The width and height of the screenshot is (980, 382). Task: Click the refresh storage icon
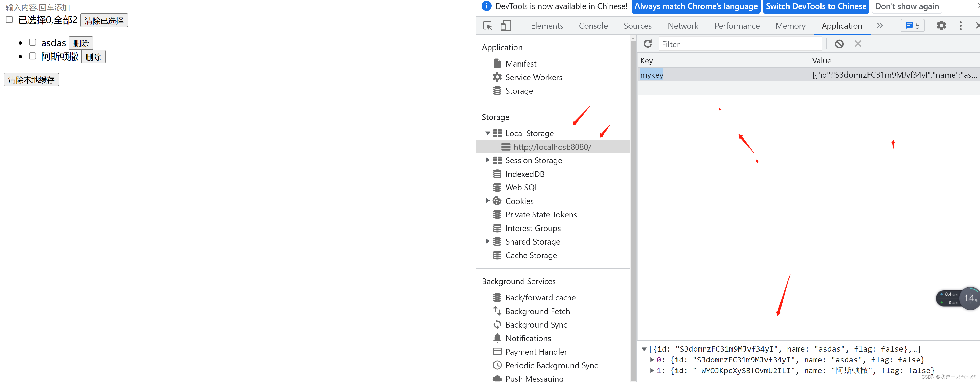click(x=648, y=44)
